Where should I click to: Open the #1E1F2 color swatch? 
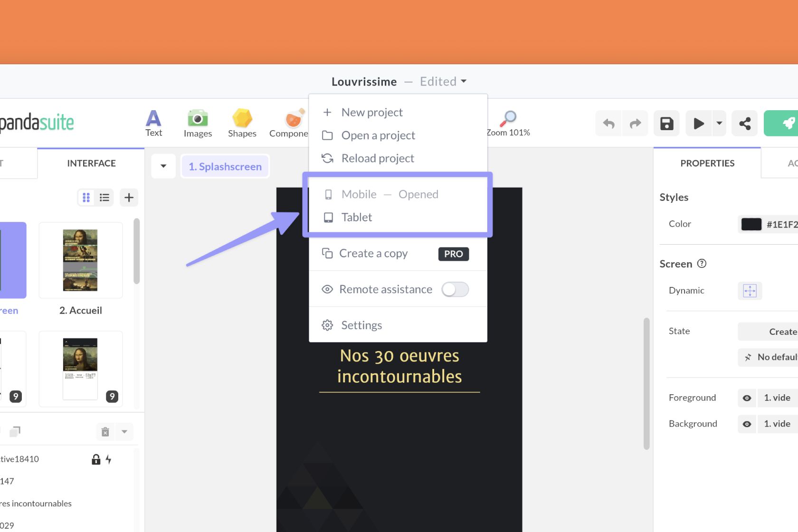[x=751, y=224]
